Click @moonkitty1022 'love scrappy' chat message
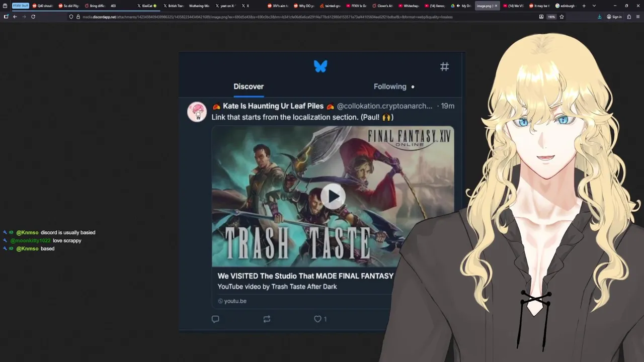 coord(42,241)
